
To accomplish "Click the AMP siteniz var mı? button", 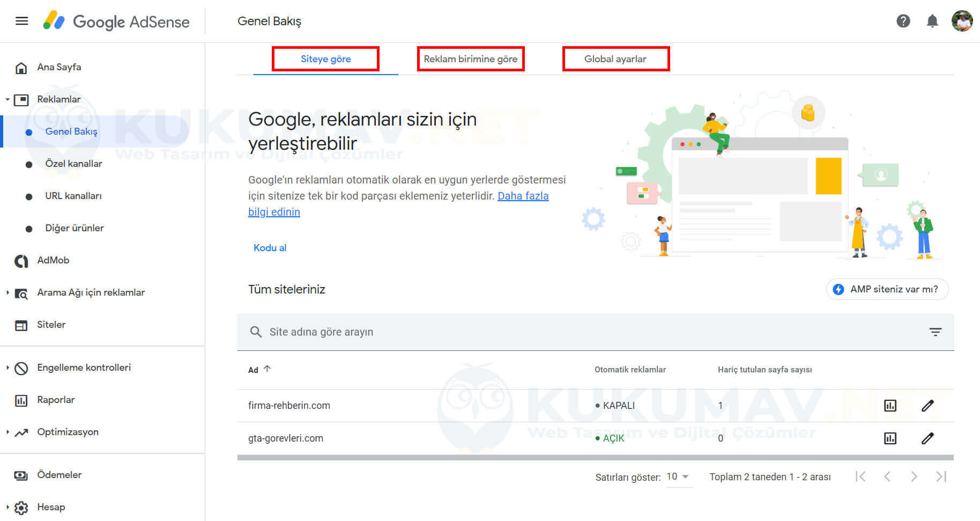I will tap(887, 289).
